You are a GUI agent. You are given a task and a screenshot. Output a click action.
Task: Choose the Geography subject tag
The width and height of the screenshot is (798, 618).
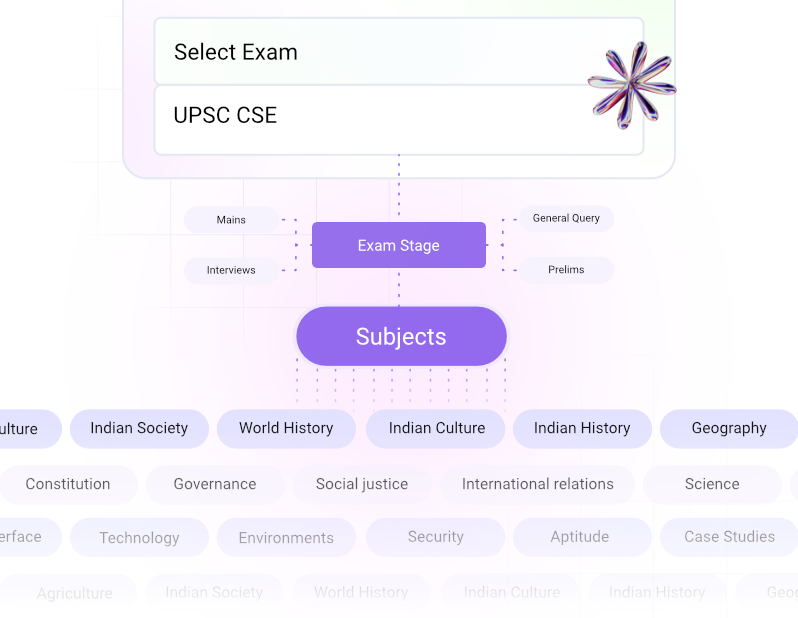click(729, 428)
